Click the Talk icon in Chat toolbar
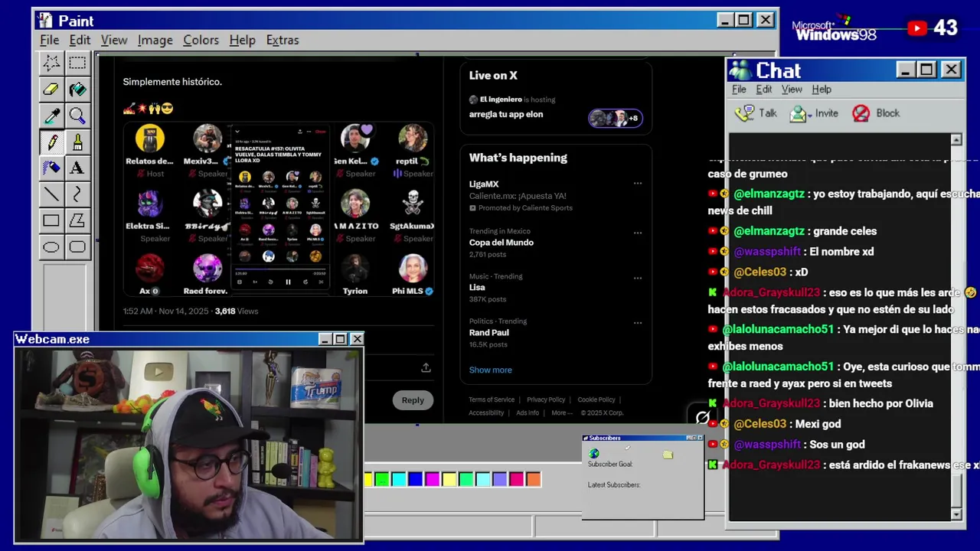 click(744, 113)
